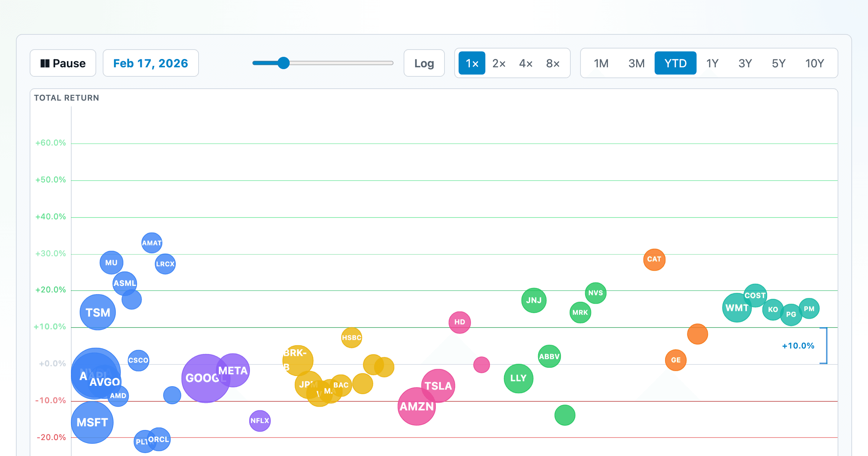The height and width of the screenshot is (456, 868).
Task: Select the META bubble
Action: [x=233, y=371]
